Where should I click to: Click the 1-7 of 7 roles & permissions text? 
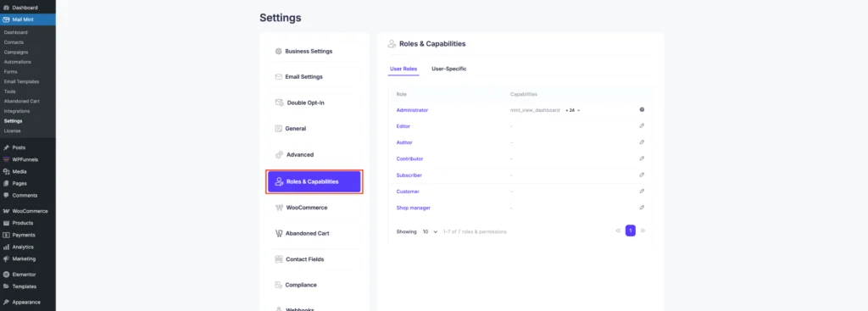click(x=475, y=232)
